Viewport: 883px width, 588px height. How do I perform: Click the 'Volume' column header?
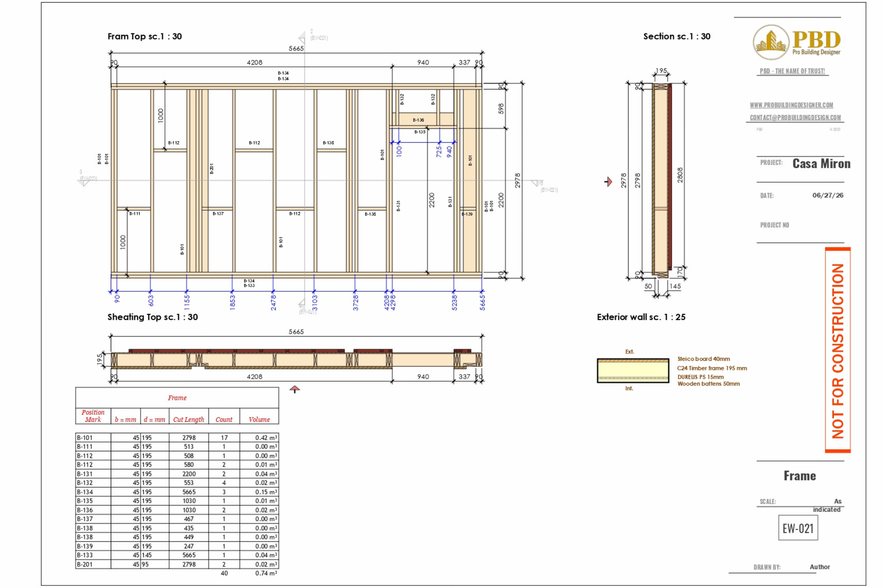259,420
